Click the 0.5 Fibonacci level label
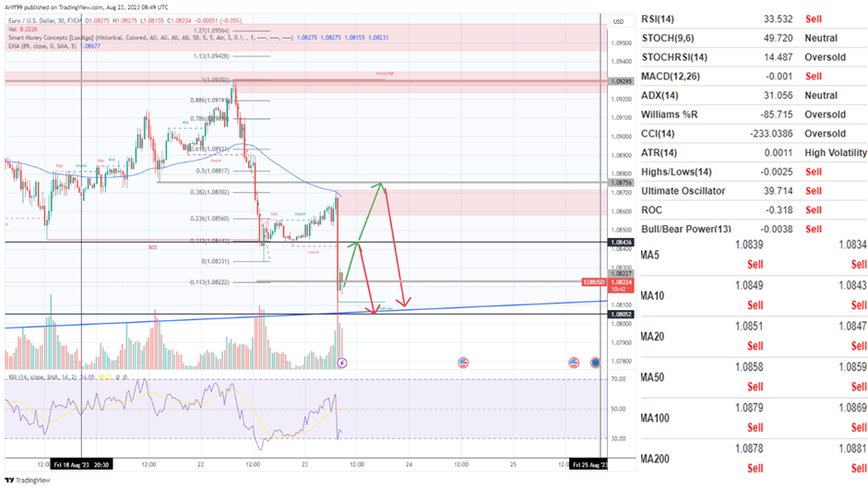This screenshot has width=868, height=489. (x=214, y=171)
